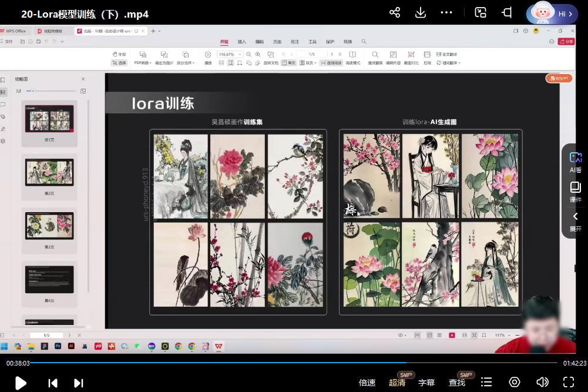The height and width of the screenshot is (392, 588).
Task: Switch to 双页 two-page view
Action: tap(308, 62)
